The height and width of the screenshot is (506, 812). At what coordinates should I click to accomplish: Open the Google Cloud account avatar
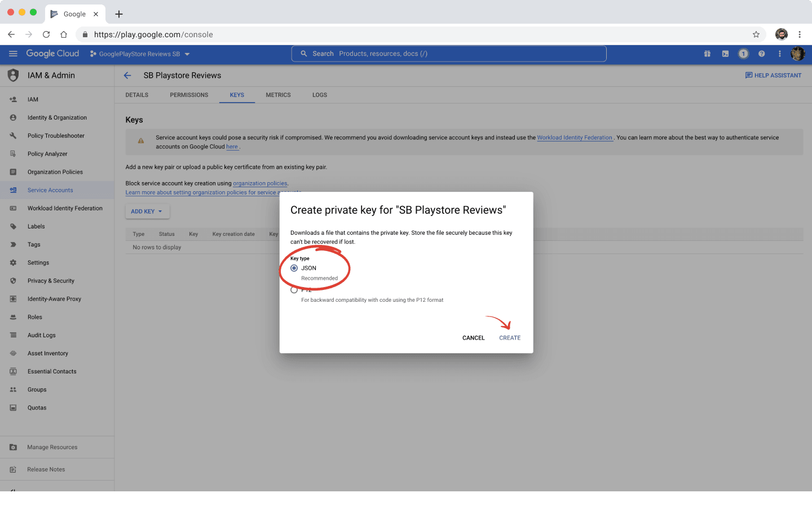click(797, 54)
